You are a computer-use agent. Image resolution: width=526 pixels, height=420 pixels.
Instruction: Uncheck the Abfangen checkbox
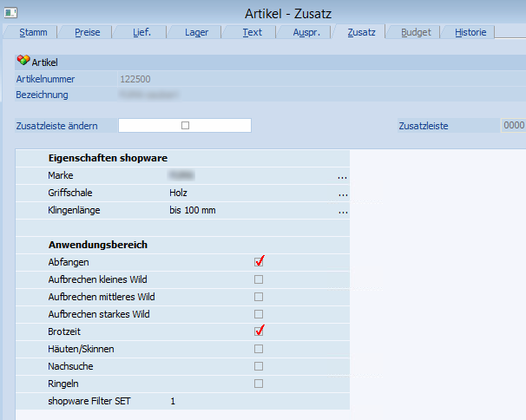pos(259,261)
